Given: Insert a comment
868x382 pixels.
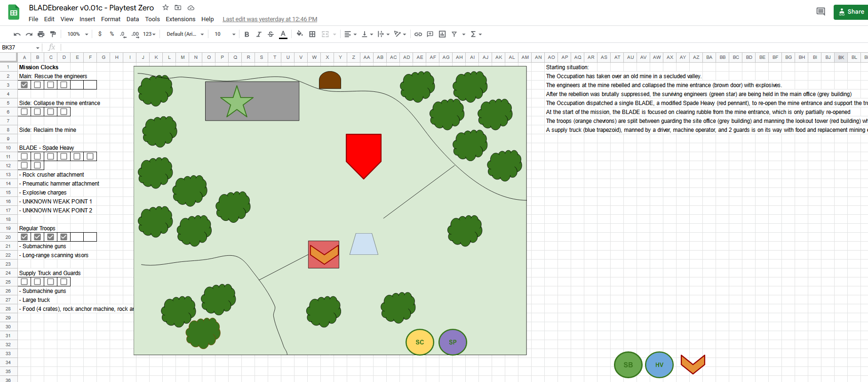Looking at the screenshot, I should [x=430, y=34].
